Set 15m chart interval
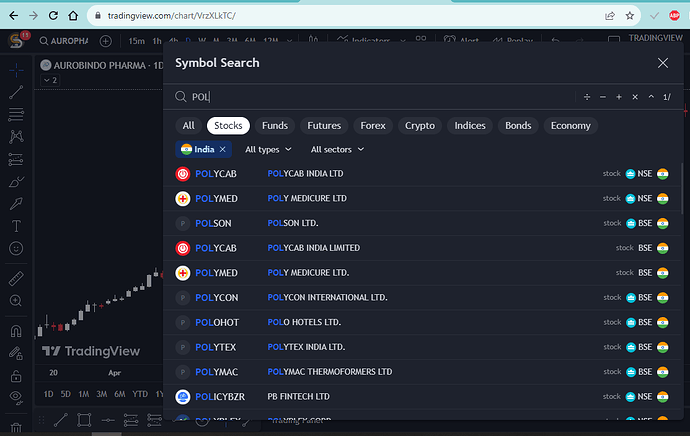Image resolution: width=690 pixels, height=436 pixels. click(136, 41)
